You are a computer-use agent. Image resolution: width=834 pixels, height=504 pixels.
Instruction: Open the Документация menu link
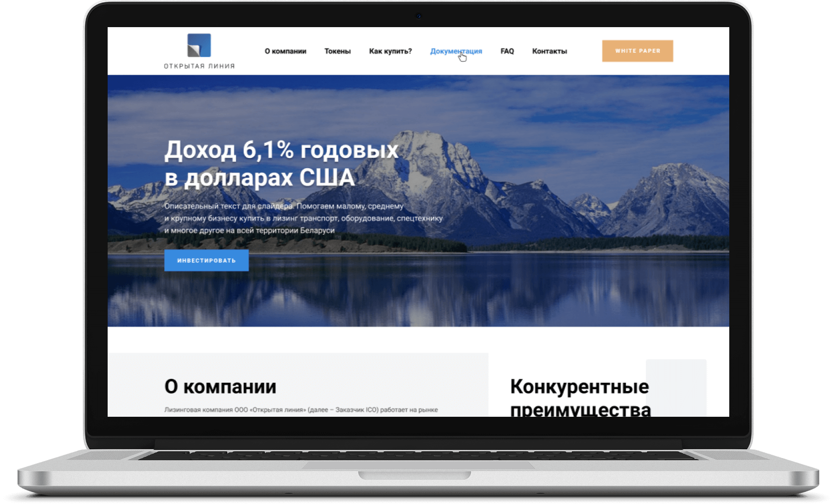pos(456,51)
